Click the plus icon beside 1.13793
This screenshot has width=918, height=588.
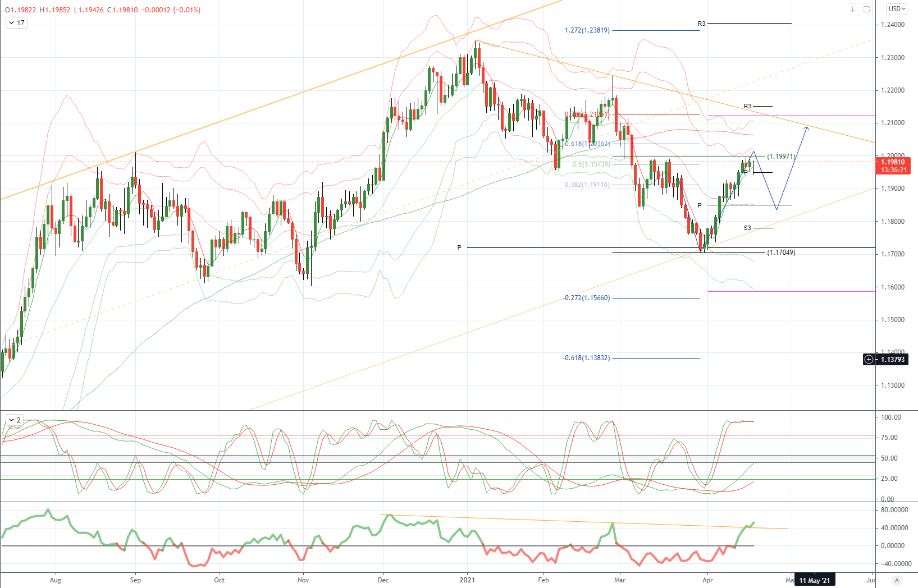[869, 359]
